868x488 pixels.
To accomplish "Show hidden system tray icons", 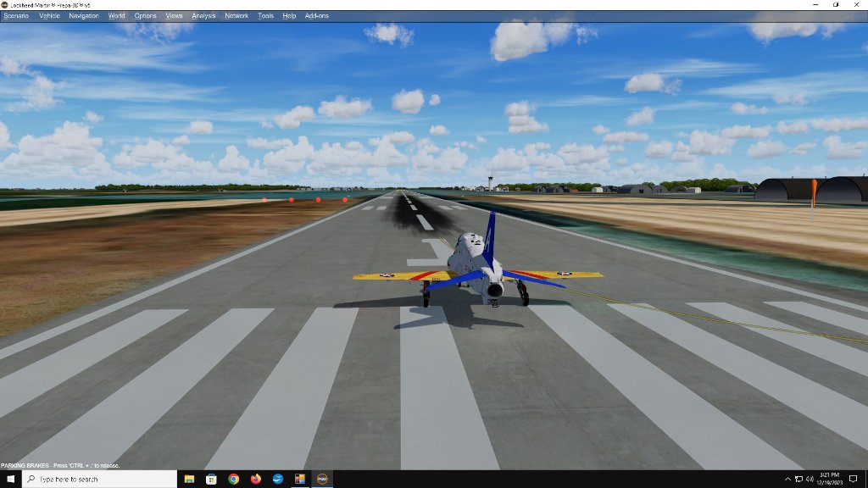I will pos(787,479).
